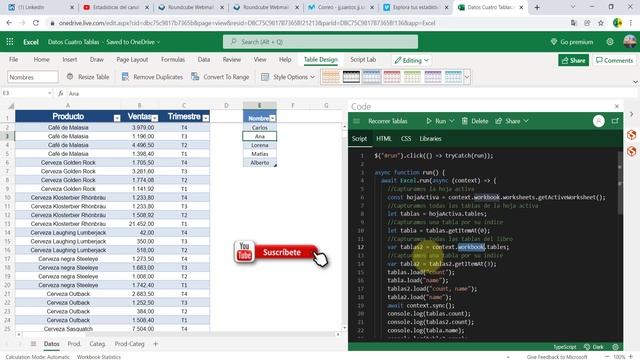Switch to the Insert ribbon tab
Screen dimensions: 640x360
click(x=70, y=59)
